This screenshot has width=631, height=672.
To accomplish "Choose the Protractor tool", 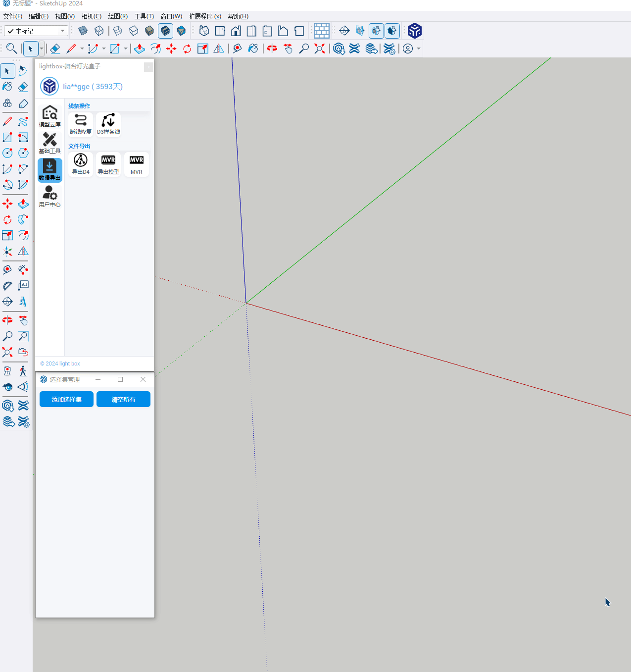I will 7,286.
